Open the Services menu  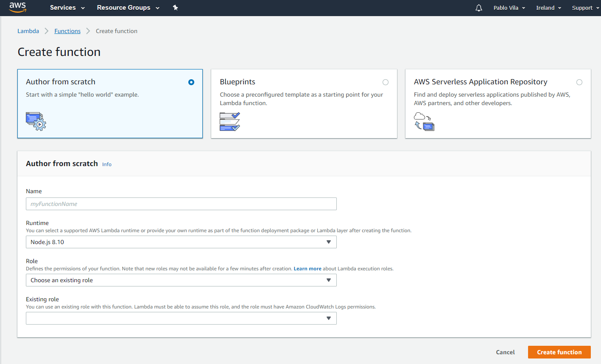[67, 8]
